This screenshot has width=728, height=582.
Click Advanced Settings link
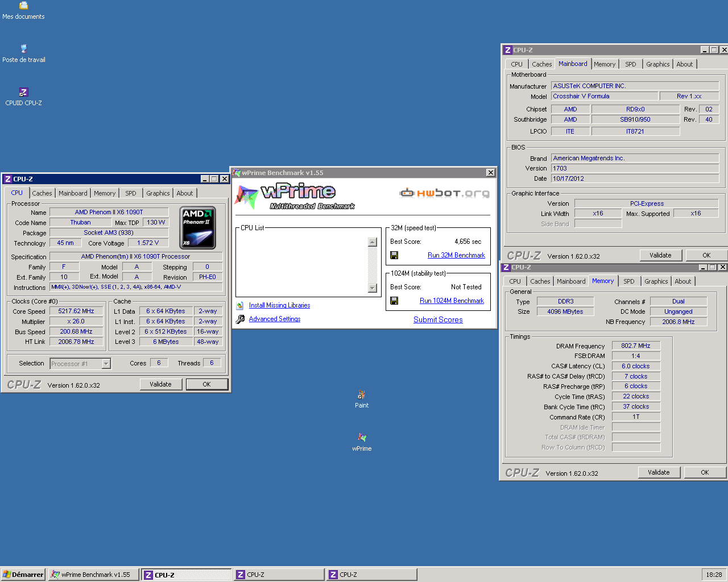coord(275,319)
